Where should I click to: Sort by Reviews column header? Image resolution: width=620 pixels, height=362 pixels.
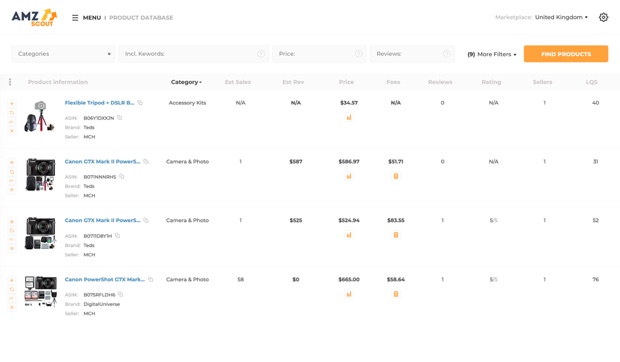click(x=440, y=82)
